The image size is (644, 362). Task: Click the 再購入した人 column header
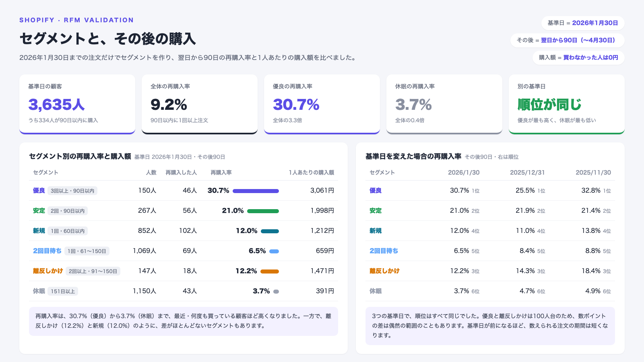[181, 173]
